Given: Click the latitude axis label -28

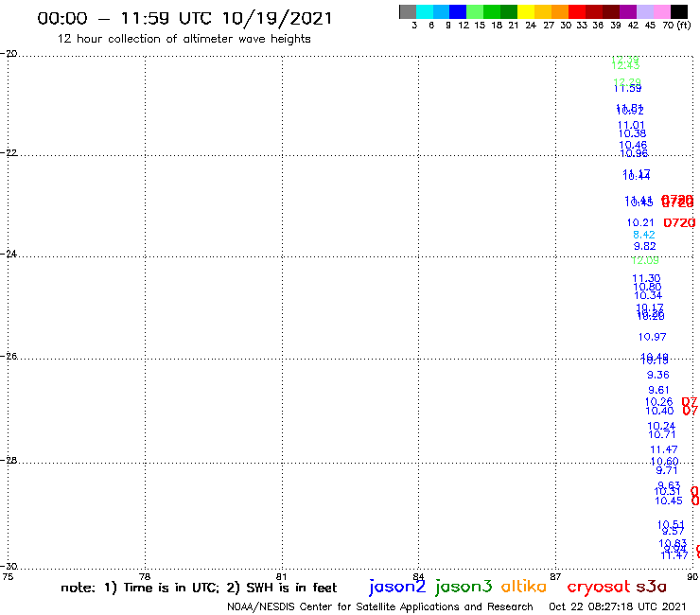Looking at the screenshot, I should click(x=9, y=460).
